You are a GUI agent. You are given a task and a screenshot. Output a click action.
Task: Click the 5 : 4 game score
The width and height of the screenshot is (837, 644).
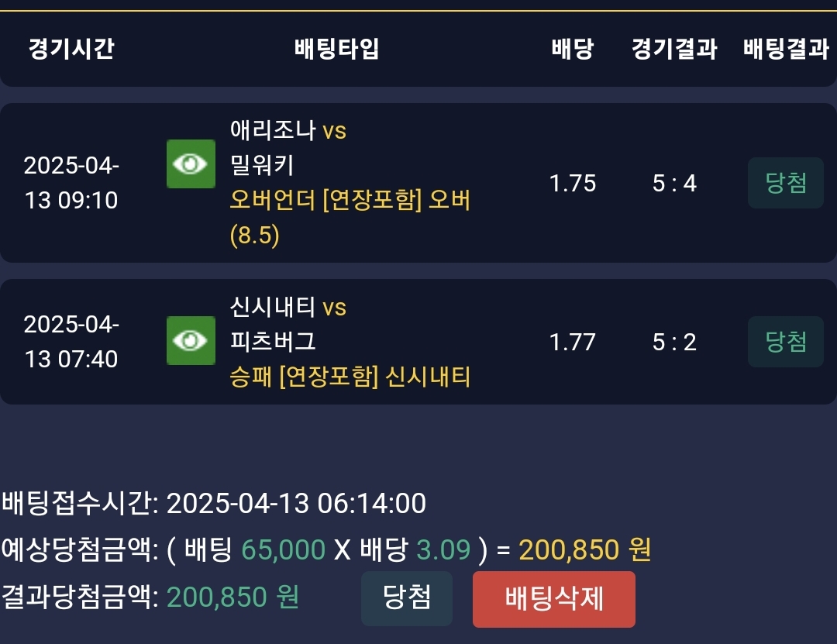674,183
